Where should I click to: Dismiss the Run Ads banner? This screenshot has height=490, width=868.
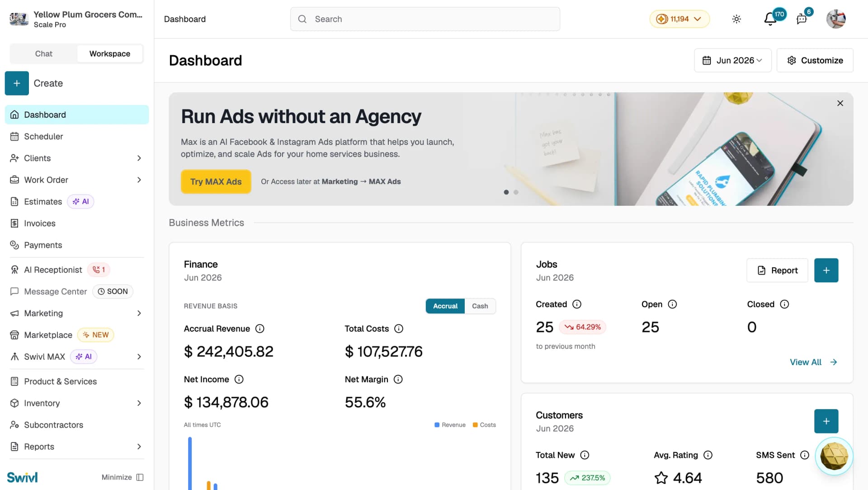(840, 103)
